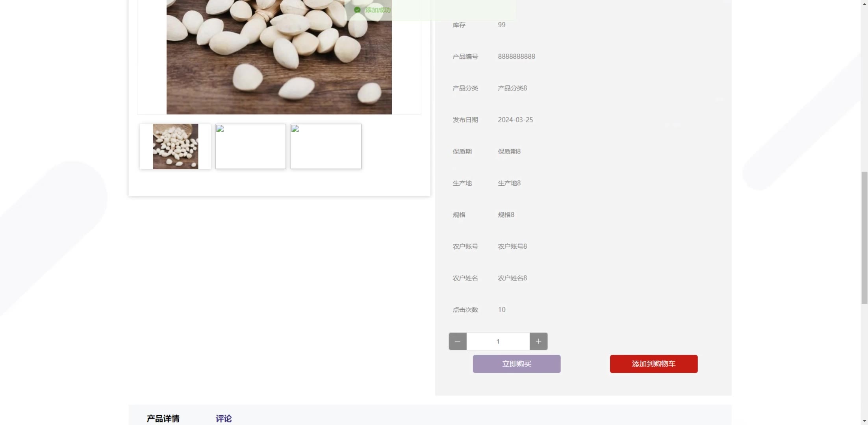This screenshot has height=425, width=868.
Task: Click the release date 2024-03-25
Action: click(515, 120)
